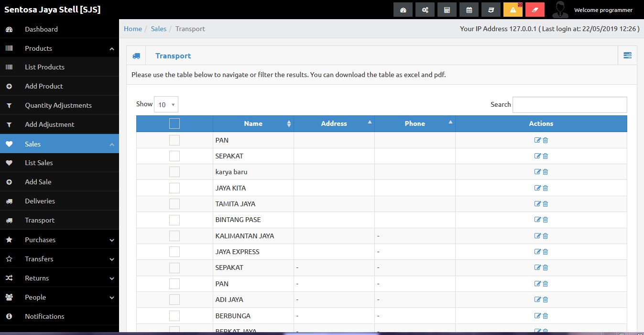Viewport: 644px width, 335px height.
Task: Open List Sales in the sidebar
Action: tap(39, 163)
